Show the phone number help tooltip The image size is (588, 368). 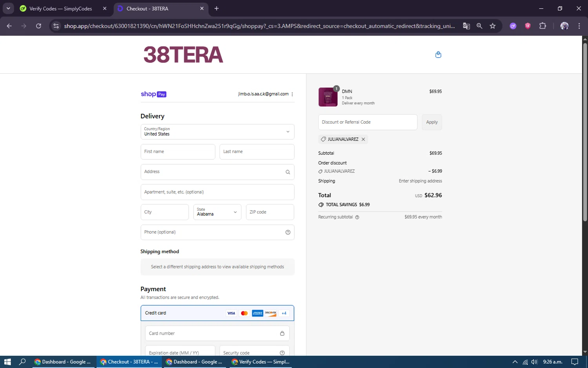point(288,232)
